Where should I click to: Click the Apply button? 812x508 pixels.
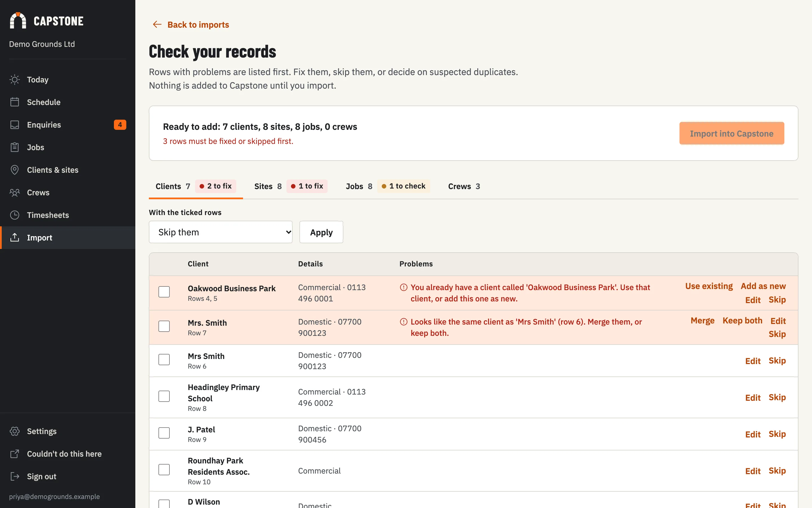tap(321, 232)
